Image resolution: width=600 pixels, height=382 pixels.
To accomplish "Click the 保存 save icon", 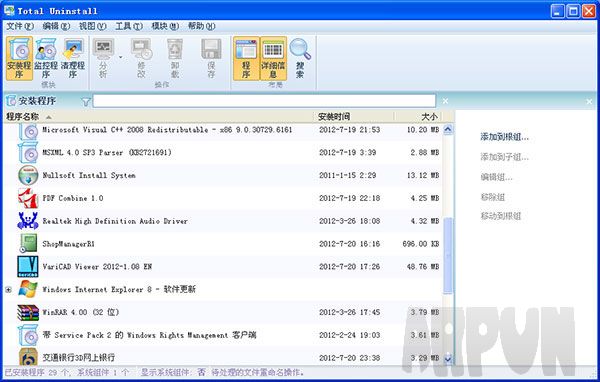I will (211, 58).
